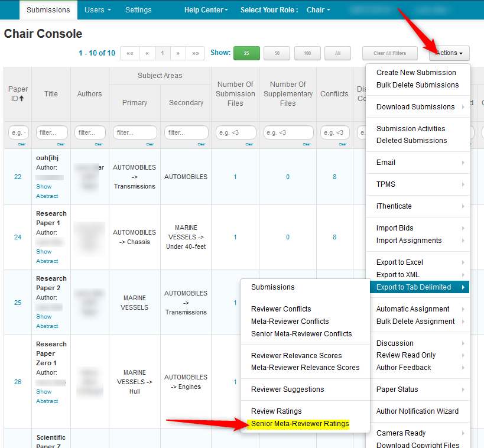Go to the next page of results

(178, 53)
